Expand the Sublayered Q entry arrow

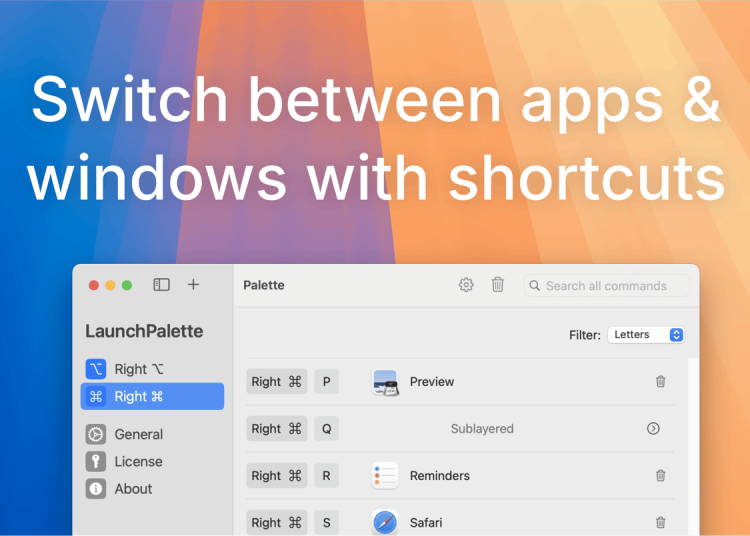coord(653,429)
